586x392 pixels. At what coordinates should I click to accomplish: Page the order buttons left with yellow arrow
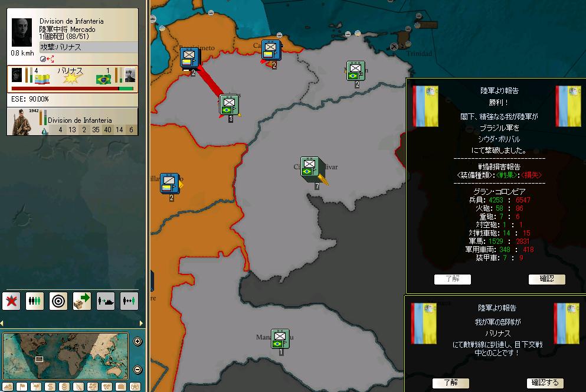2,323
